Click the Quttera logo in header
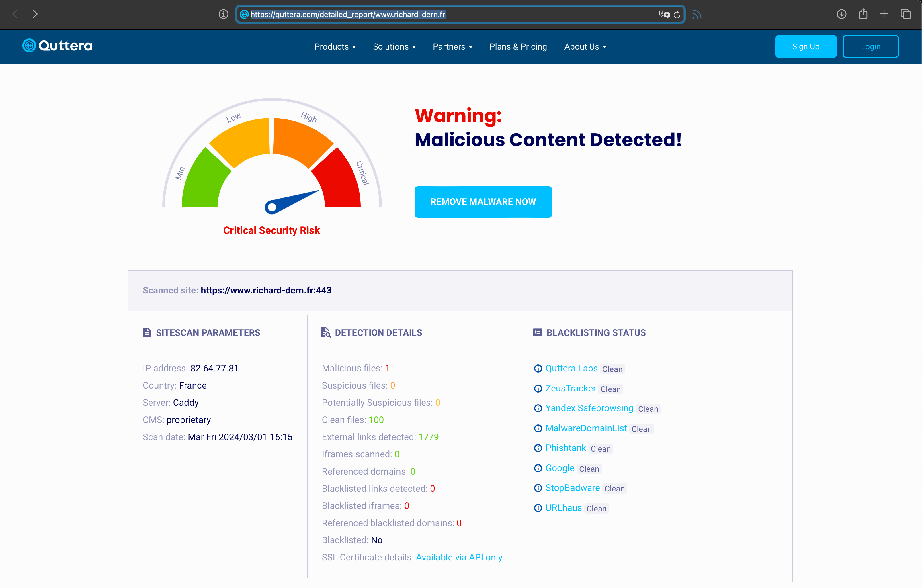 (57, 46)
